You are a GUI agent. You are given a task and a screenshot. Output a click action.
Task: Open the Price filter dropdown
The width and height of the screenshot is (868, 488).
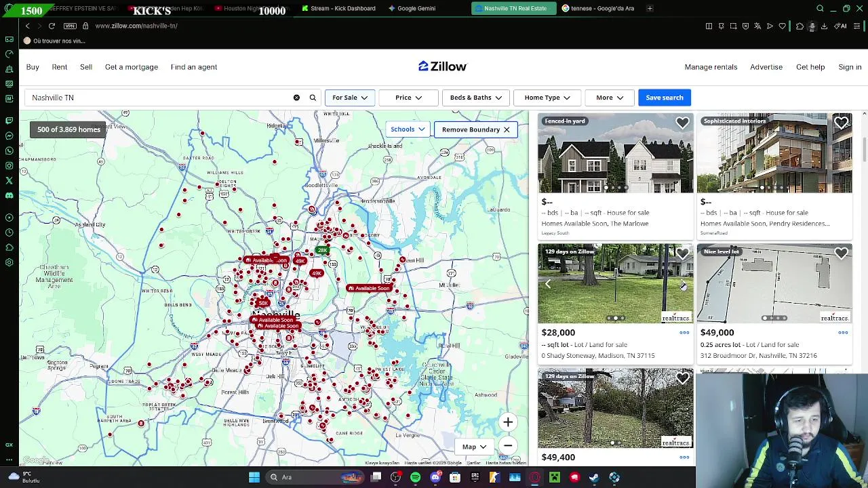click(x=409, y=98)
